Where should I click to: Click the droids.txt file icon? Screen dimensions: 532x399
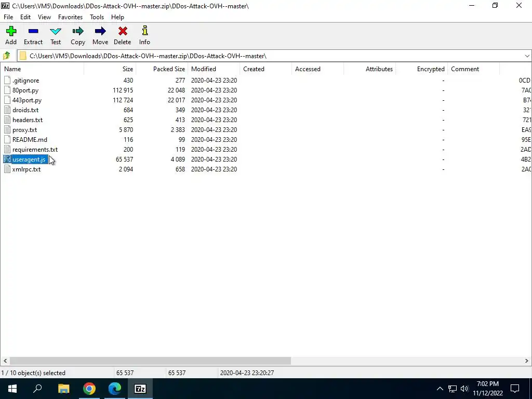coord(7,110)
